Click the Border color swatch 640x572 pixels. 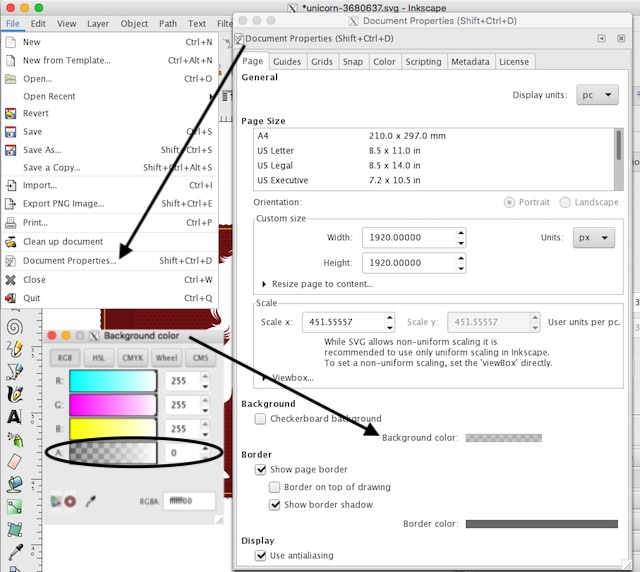[x=542, y=524]
